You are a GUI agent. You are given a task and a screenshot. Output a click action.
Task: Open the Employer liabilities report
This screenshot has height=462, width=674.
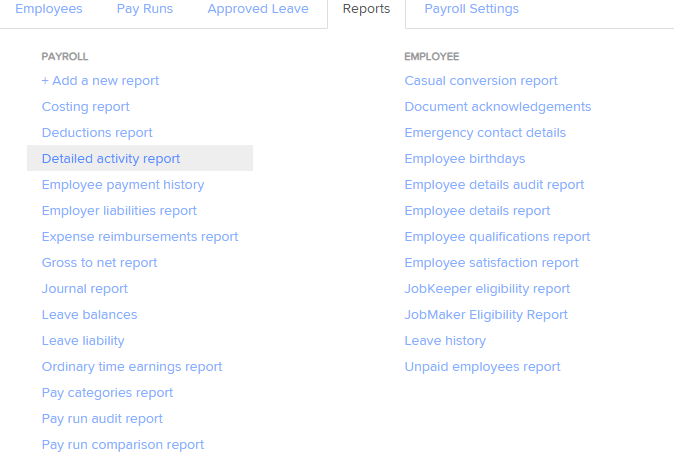(119, 211)
